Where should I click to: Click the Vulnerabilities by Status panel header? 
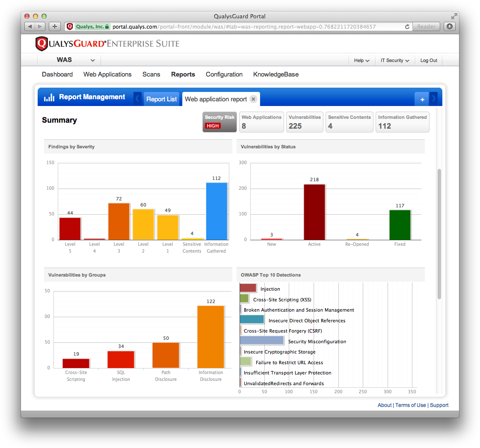pyautogui.click(x=331, y=147)
